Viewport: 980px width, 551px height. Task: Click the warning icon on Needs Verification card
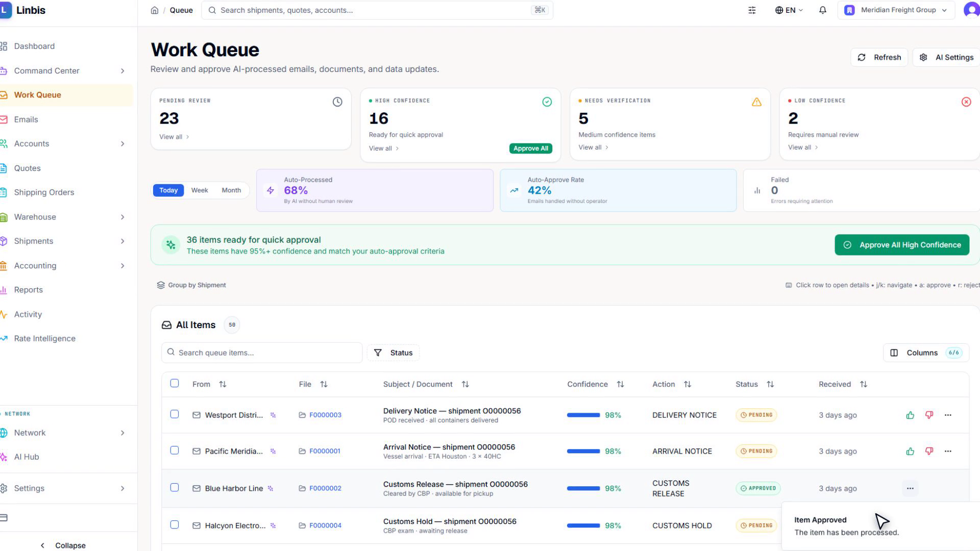(756, 102)
